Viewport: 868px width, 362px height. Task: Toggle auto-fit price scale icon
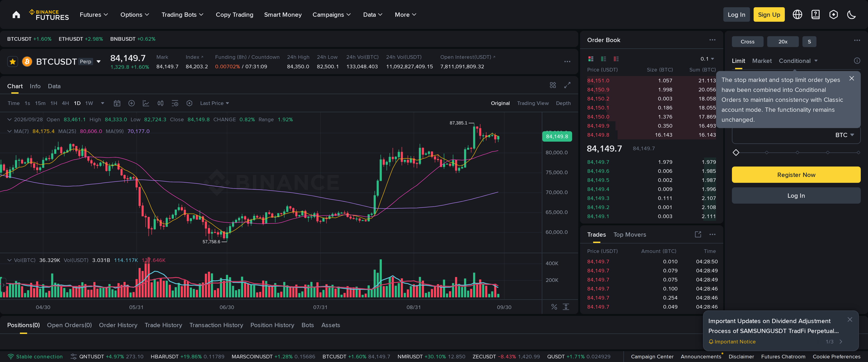click(x=566, y=307)
